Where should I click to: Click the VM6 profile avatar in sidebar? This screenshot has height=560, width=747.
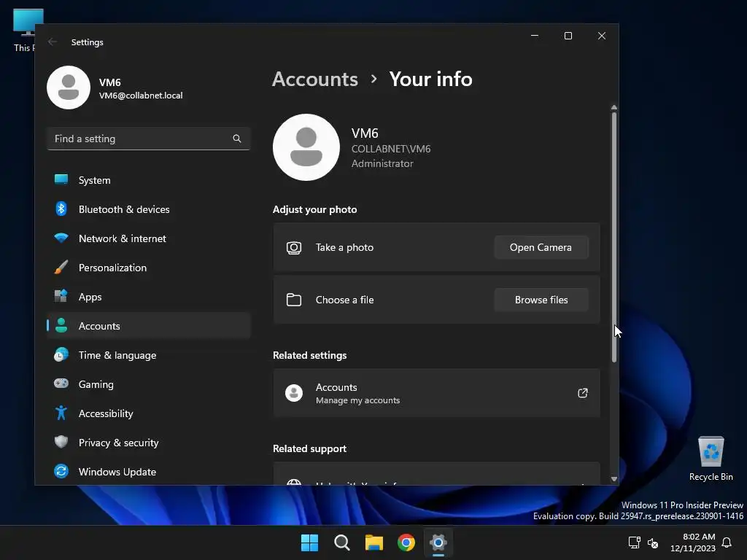[x=68, y=87]
